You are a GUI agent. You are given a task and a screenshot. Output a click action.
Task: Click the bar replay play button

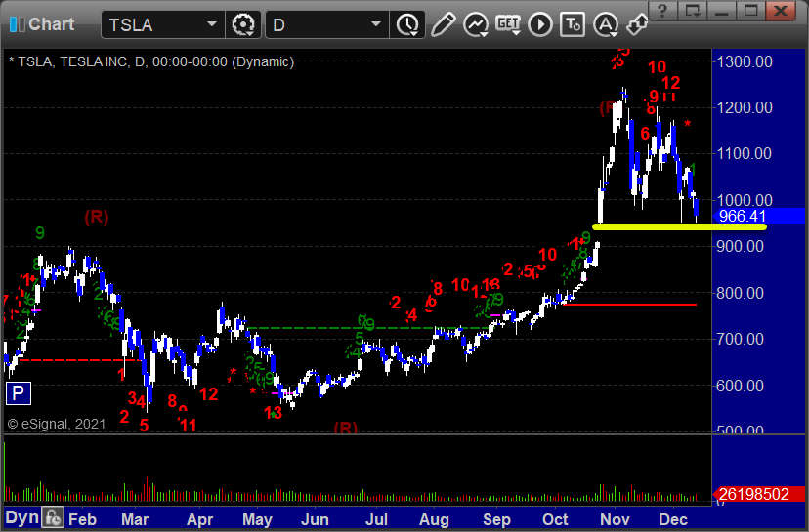point(540,24)
